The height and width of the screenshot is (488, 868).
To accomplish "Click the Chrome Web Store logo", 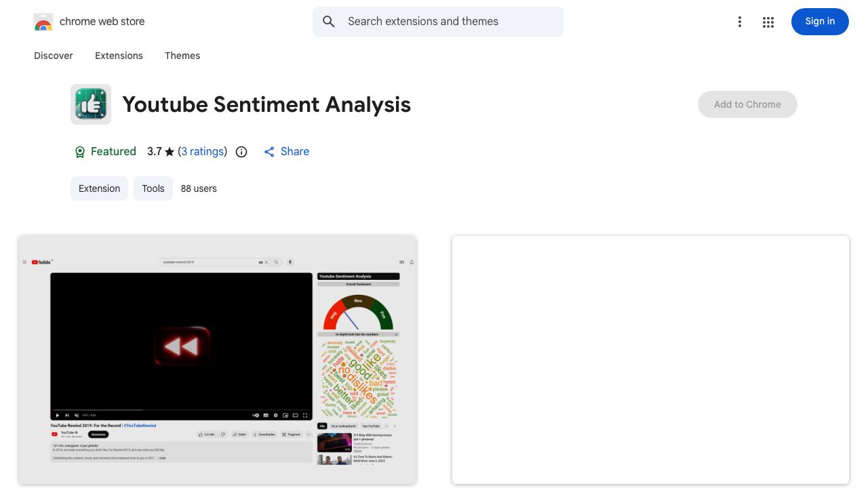I will pyautogui.click(x=43, y=22).
